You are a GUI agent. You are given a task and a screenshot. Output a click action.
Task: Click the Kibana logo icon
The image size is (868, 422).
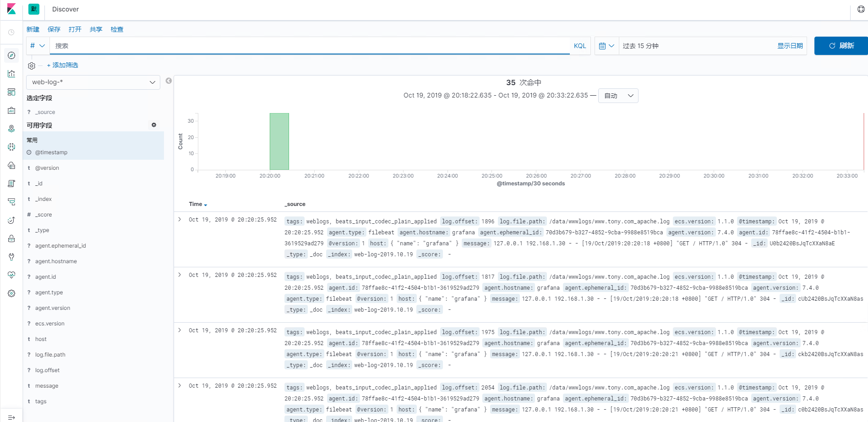[11, 9]
